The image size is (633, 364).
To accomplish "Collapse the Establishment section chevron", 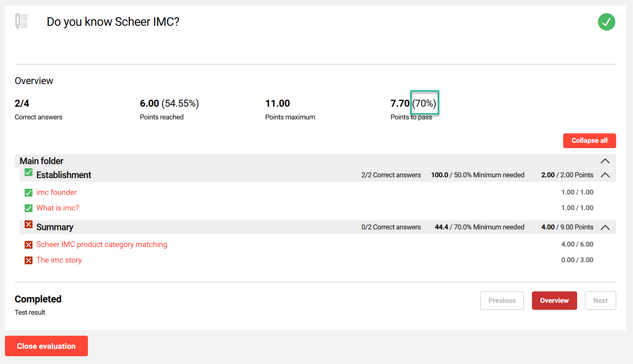I will pyautogui.click(x=605, y=175).
